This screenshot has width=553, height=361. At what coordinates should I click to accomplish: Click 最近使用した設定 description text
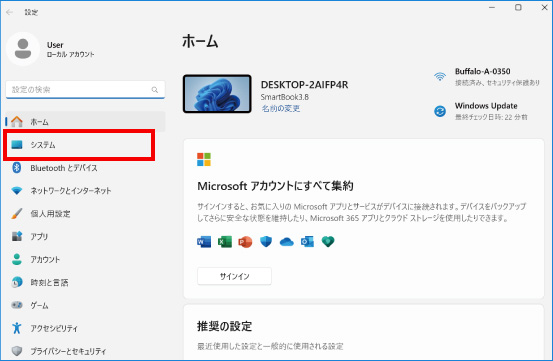(270, 346)
